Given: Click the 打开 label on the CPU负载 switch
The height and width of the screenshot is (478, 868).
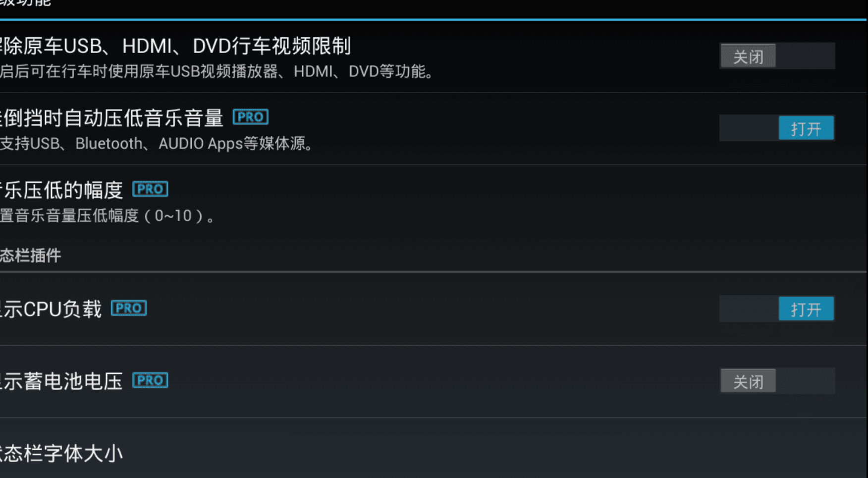Looking at the screenshot, I should (806, 309).
